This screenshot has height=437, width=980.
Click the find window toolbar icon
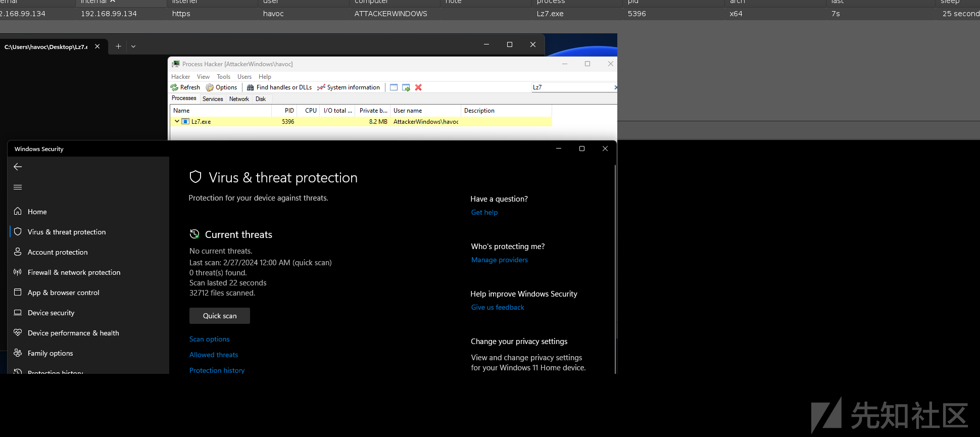tap(394, 87)
